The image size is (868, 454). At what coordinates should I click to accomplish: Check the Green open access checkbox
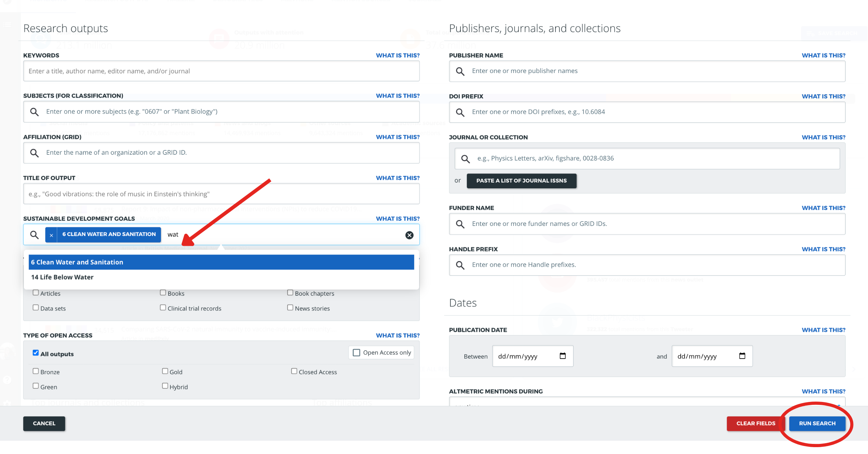click(x=35, y=386)
